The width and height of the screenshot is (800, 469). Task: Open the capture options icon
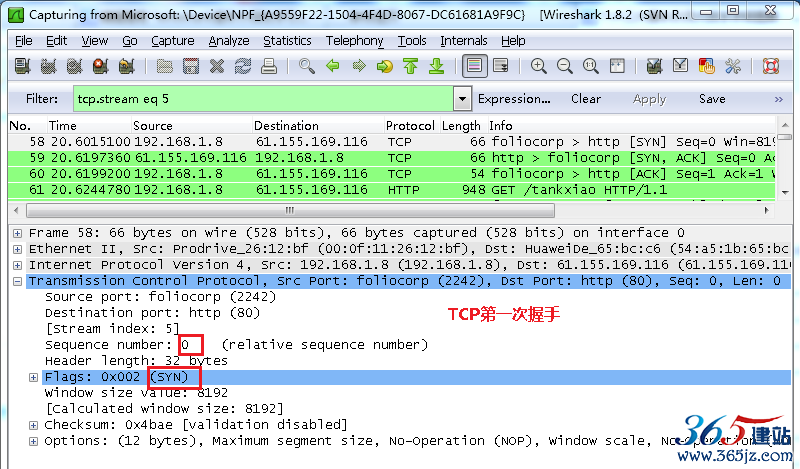tap(48, 66)
